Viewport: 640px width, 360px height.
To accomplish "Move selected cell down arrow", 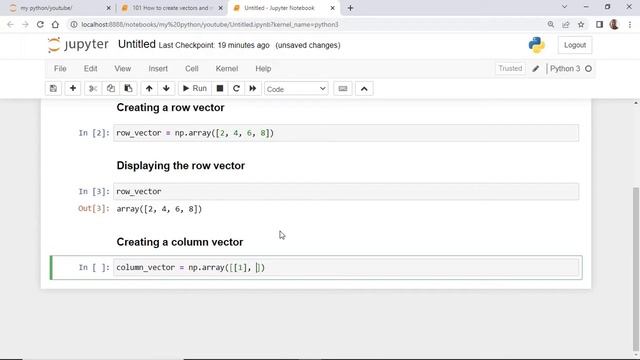I will click(166, 89).
